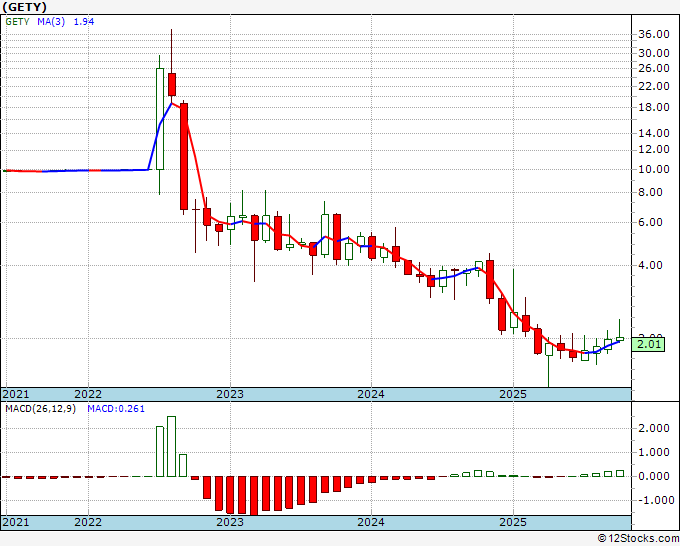Click 2024 on the MACD timeline
This screenshot has height=546, width=680.
[371, 522]
